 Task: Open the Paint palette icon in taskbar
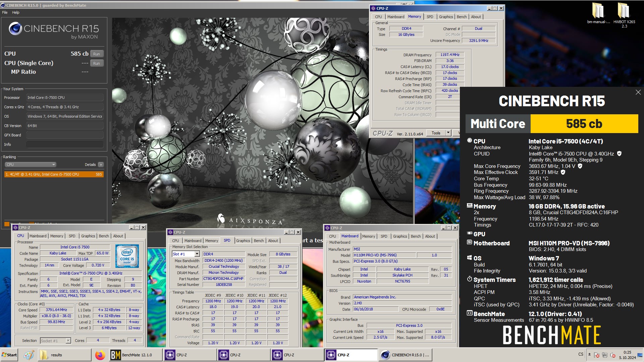pos(29,355)
